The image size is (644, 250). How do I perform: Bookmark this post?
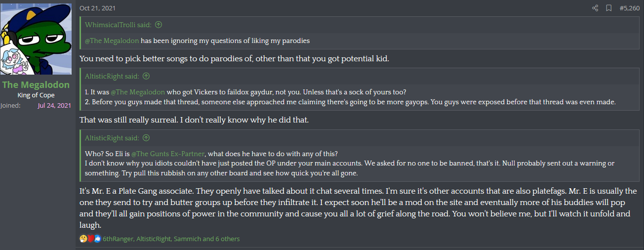coord(609,8)
